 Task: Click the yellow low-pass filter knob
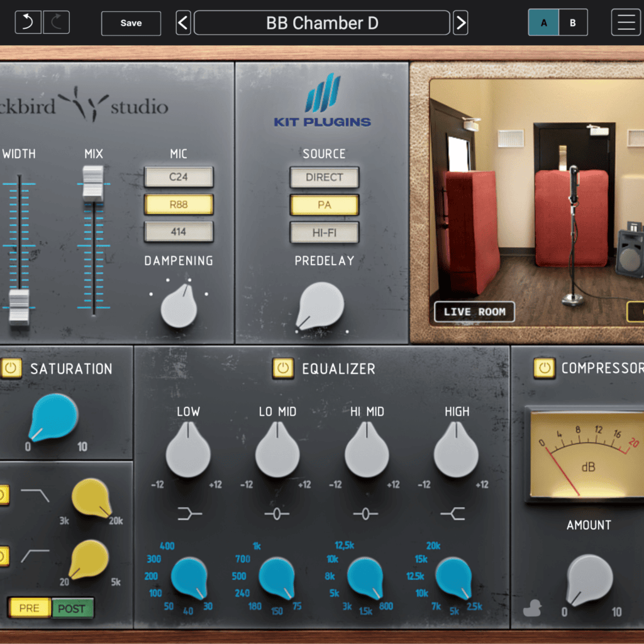[92, 497]
